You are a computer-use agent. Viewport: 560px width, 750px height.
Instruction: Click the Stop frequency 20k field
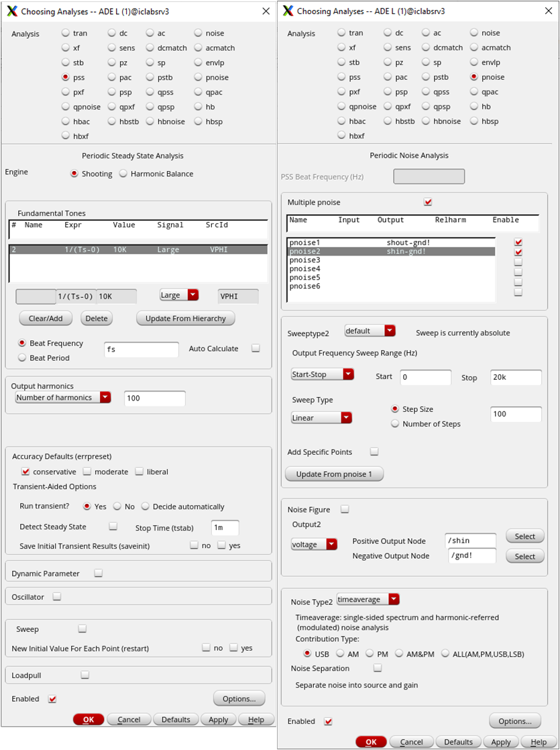(x=516, y=378)
